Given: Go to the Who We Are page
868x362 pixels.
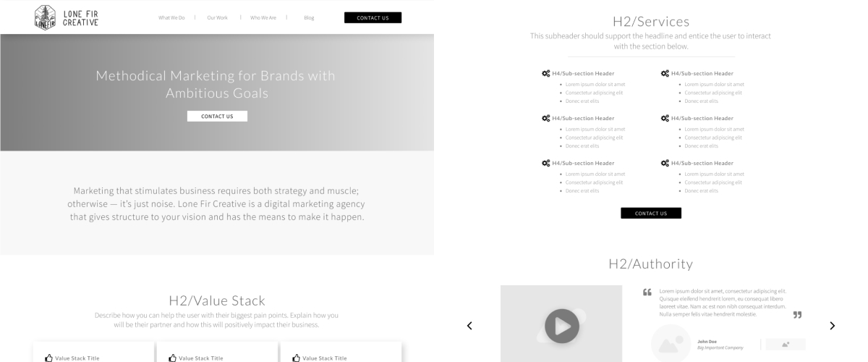Looking at the screenshot, I should (x=263, y=17).
